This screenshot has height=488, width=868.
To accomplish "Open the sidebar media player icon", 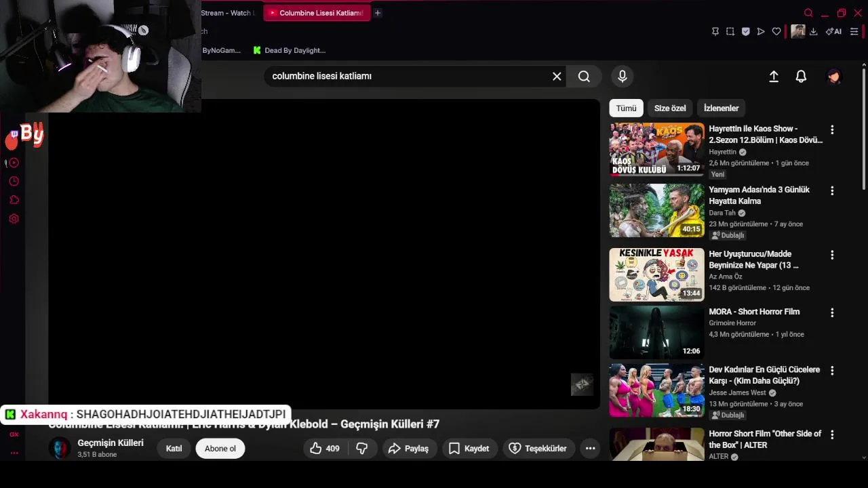I will (x=14, y=163).
